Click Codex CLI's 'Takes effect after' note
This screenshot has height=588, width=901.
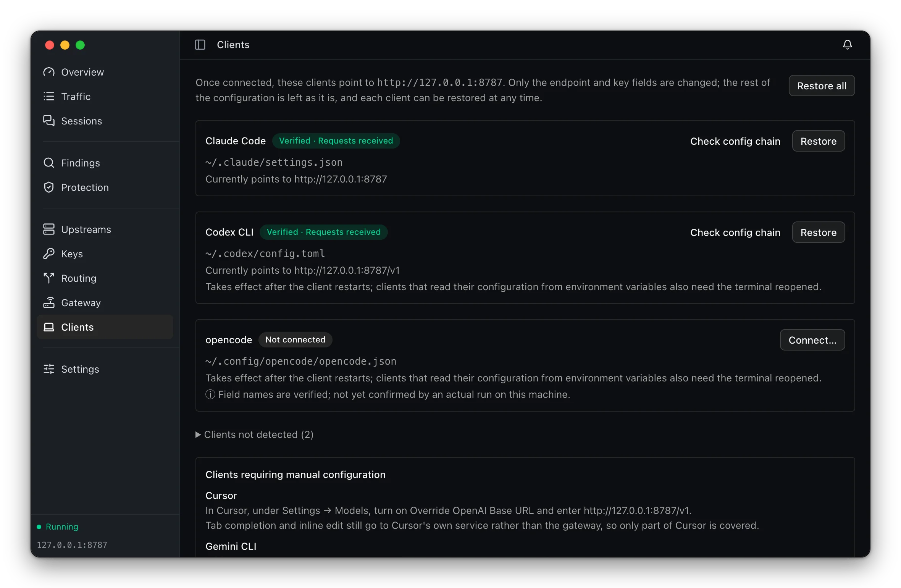pyautogui.click(x=513, y=287)
